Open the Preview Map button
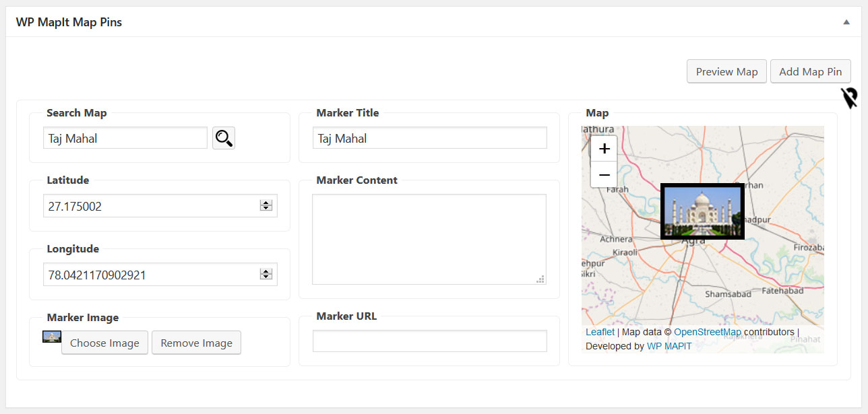 coord(726,71)
